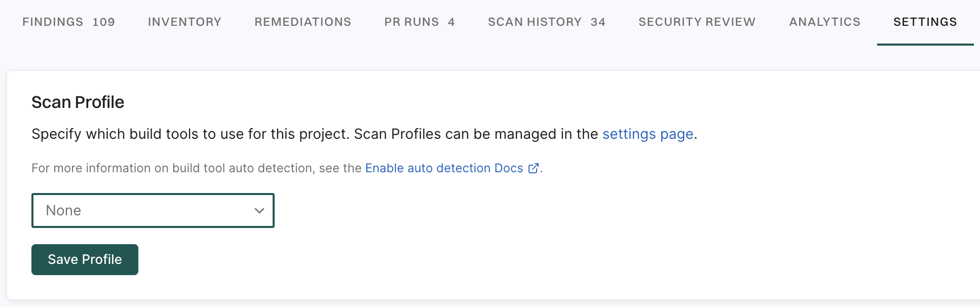The height and width of the screenshot is (307, 980).
Task: Switch to SECURITY REVIEW tab
Action: pos(697,22)
